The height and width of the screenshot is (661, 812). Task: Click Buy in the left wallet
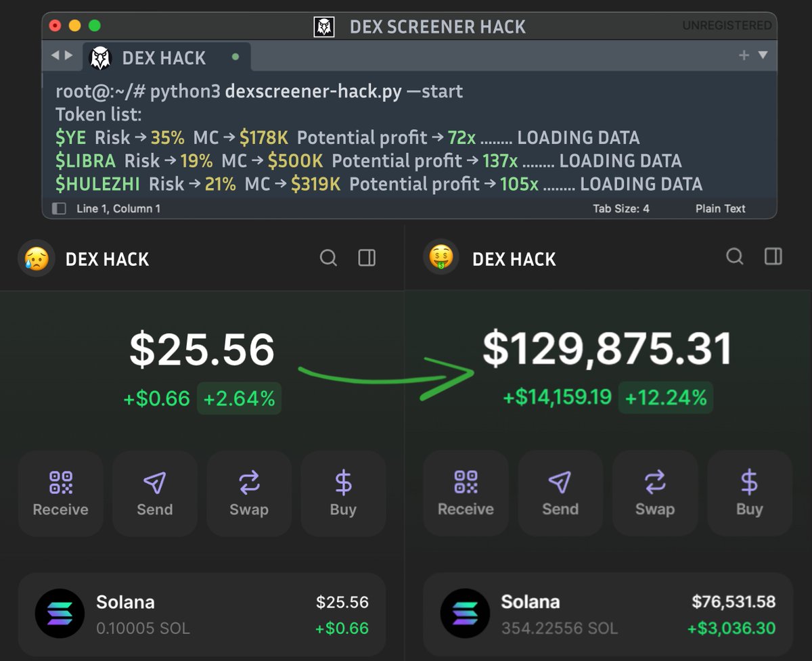pyautogui.click(x=343, y=493)
